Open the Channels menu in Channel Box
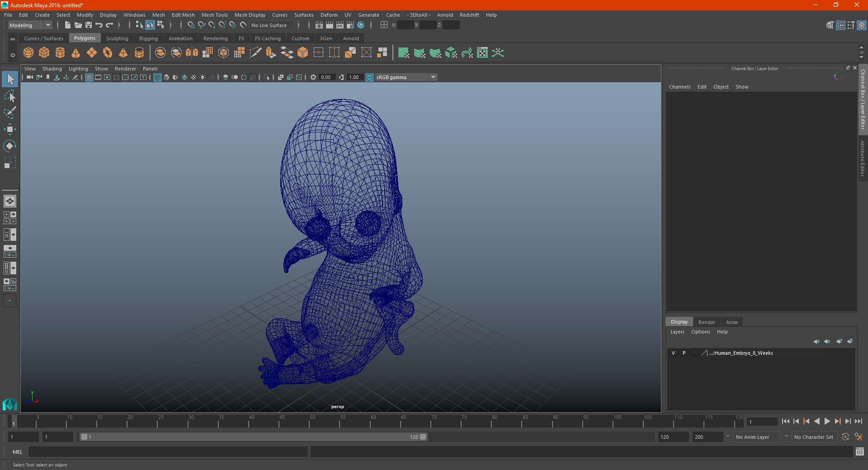 click(679, 87)
